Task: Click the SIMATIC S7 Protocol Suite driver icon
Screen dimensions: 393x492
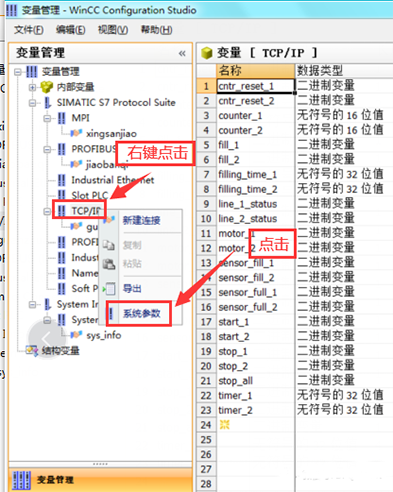Action: coord(48,102)
